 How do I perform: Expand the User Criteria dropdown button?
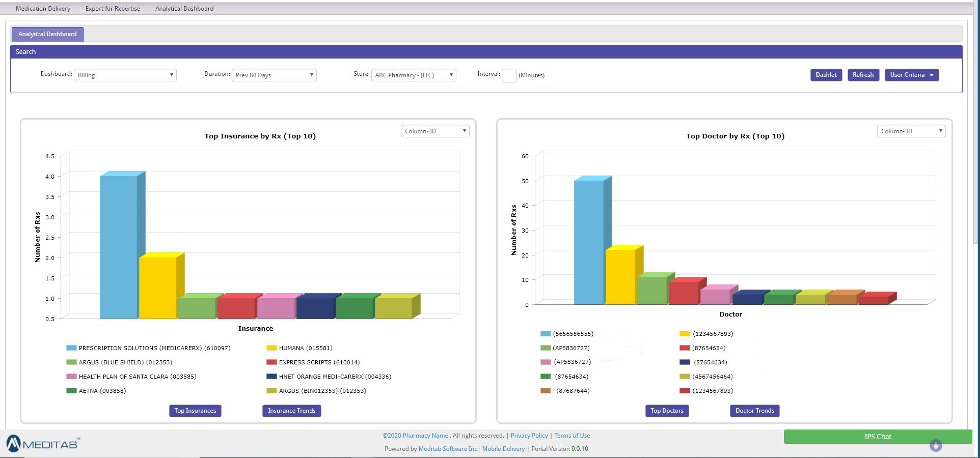tap(912, 75)
